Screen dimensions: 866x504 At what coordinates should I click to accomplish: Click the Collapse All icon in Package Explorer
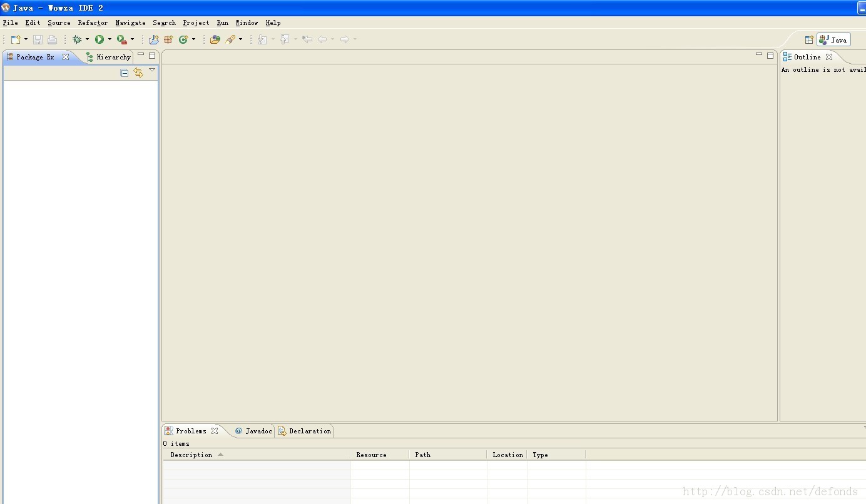pyautogui.click(x=124, y=73)
